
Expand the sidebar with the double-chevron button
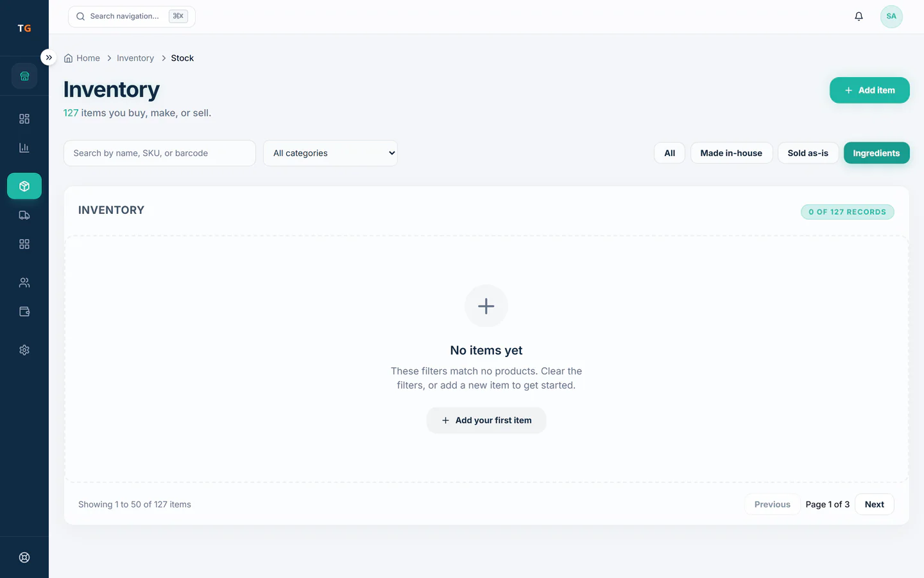[49, 57]
